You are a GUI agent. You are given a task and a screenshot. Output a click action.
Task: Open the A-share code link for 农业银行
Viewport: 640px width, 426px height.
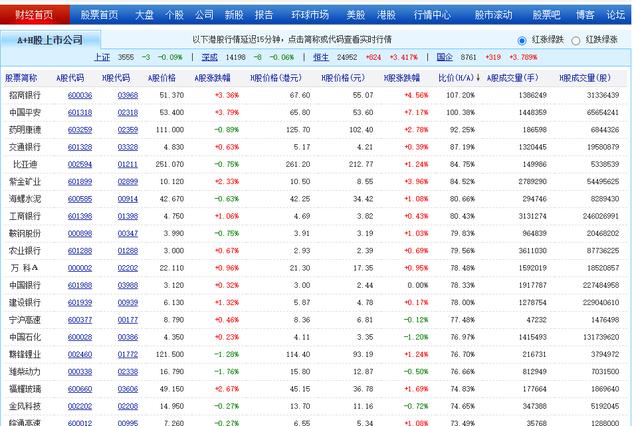click(80, 251)
